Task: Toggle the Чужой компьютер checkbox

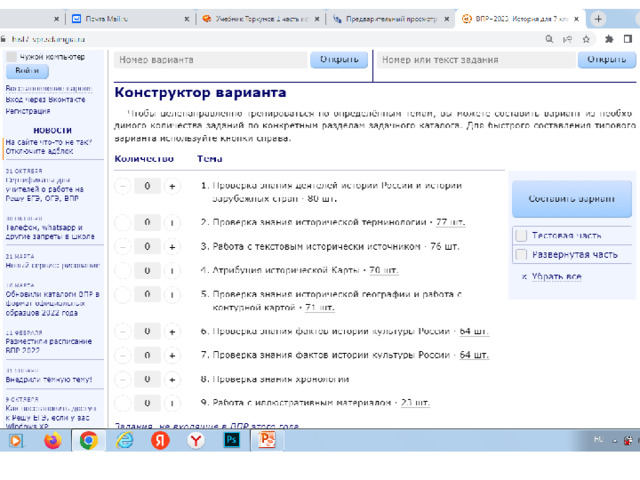Action: pyautogui.click(x=11, y=57)
